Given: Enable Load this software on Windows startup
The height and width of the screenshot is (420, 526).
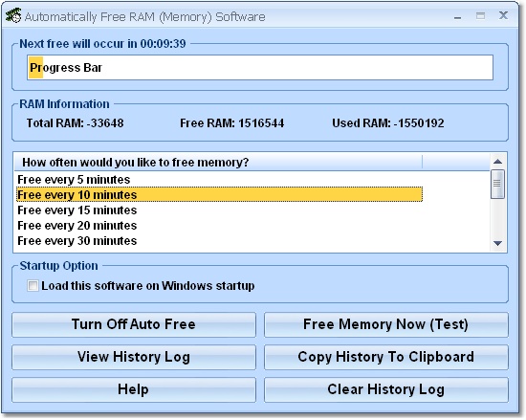Looking at the screenshot, I should point(33,286).
